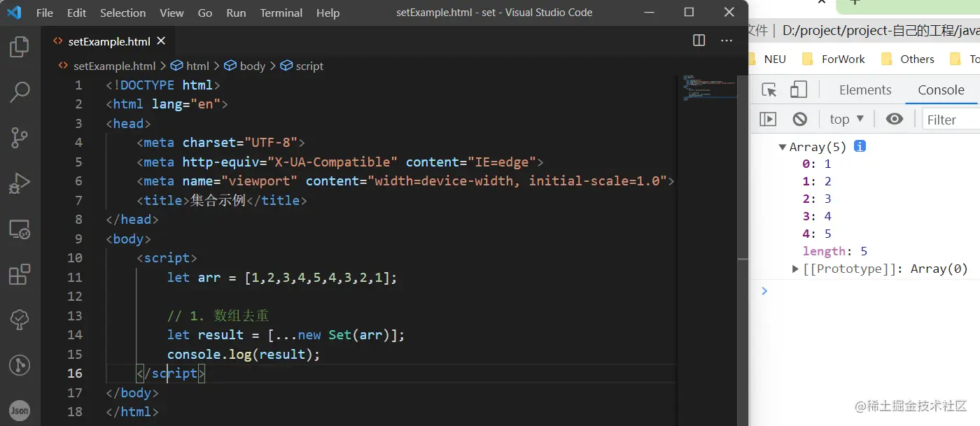The width and height of the screenshot is (980, 426).
Task: Click the '[...new Set(arr)]' expression
Action: coord(332,334)
